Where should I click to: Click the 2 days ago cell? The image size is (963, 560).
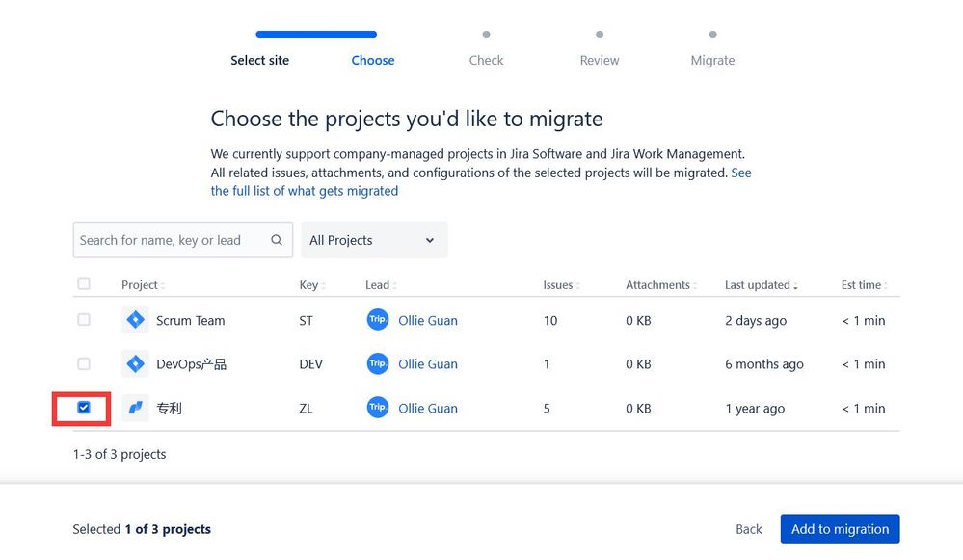pyautogui.click(x=756, y=321)
